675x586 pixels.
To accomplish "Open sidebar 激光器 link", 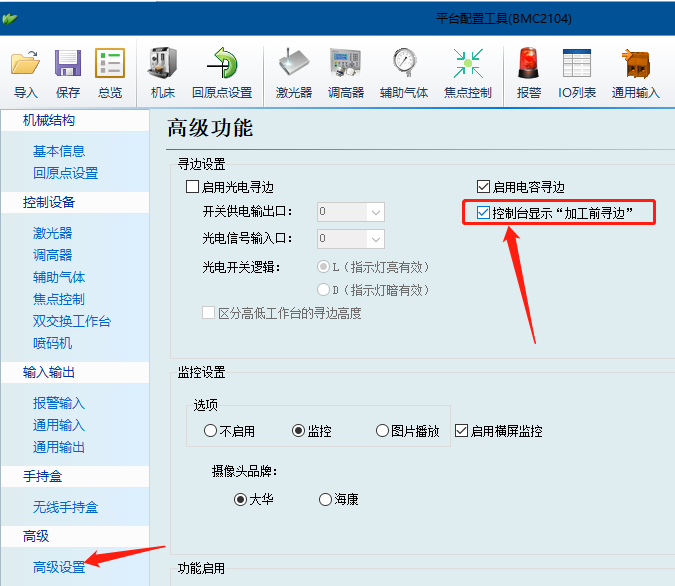I will tap(53, 233).
